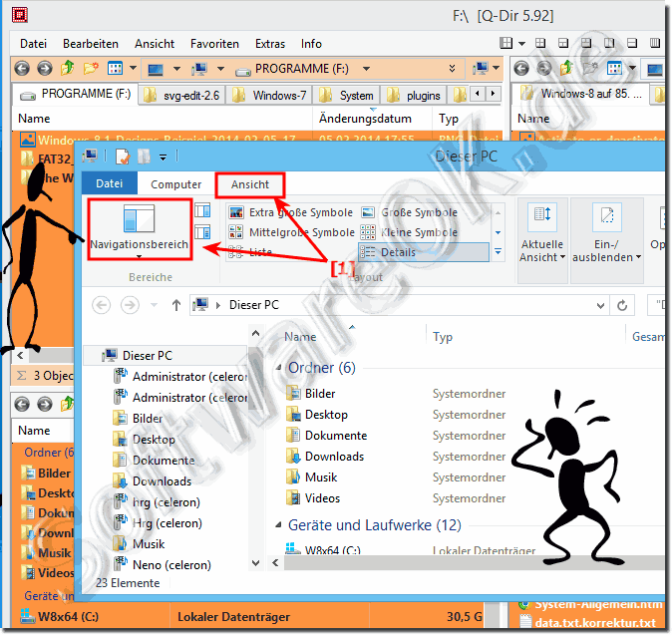Click the Q-Dir forward arrow in first pane
The image size is (672, 635).
[x=45, y=69]
